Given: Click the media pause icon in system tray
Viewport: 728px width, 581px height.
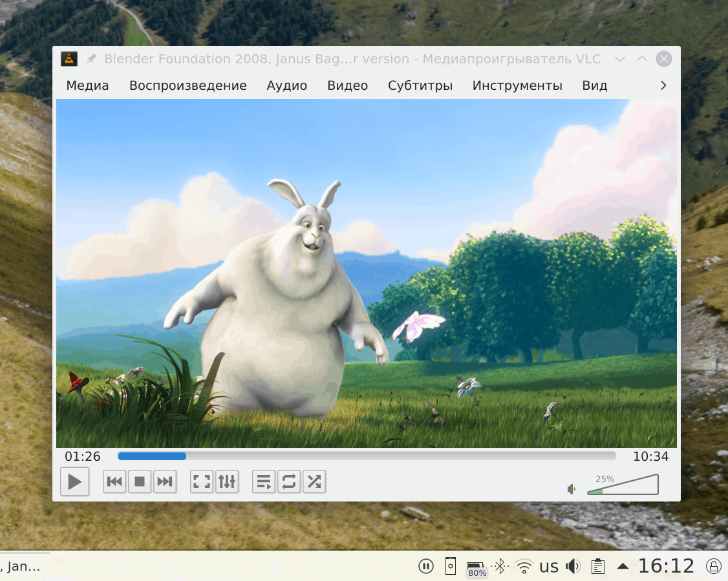Looking at the screenshot, I should coord(426,566).
